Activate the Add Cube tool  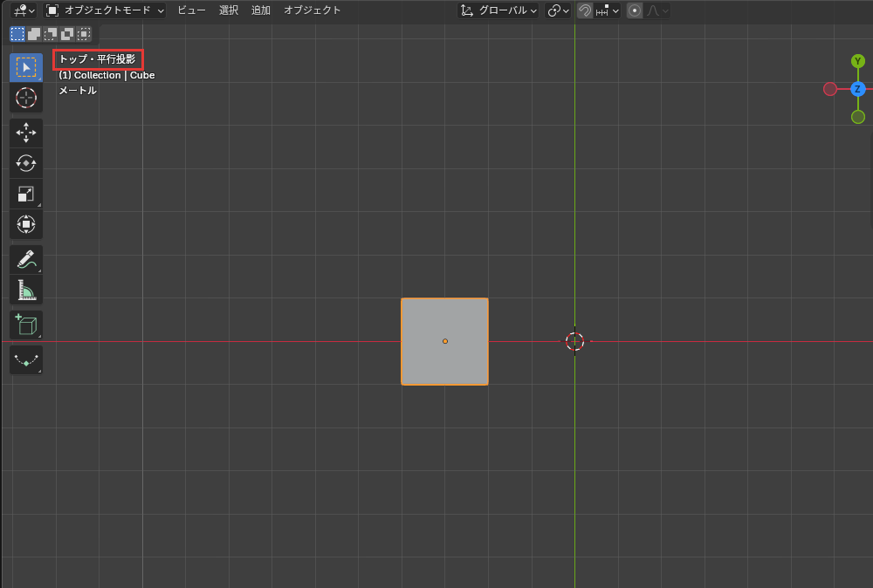pyautogui.click(x=26, y=325)
